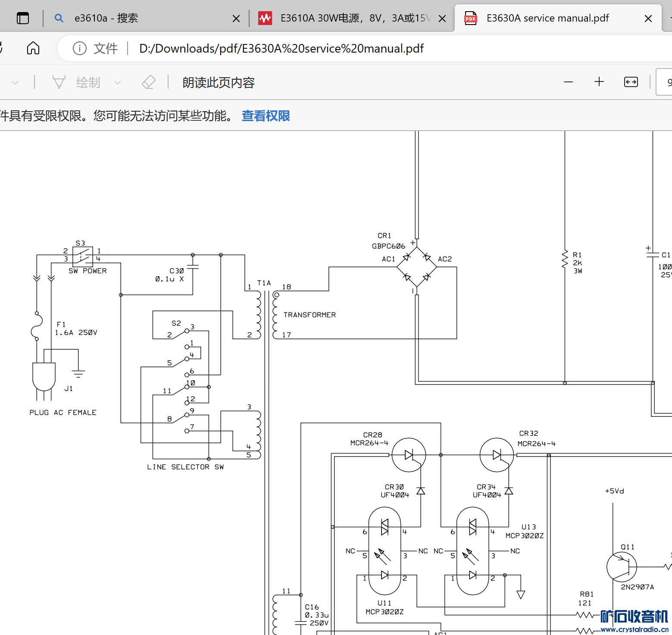The height and width of the screenshot is (635, 672).
Task: Click the TRANSFORMER label in schematic
Action: tap(309, 315)
